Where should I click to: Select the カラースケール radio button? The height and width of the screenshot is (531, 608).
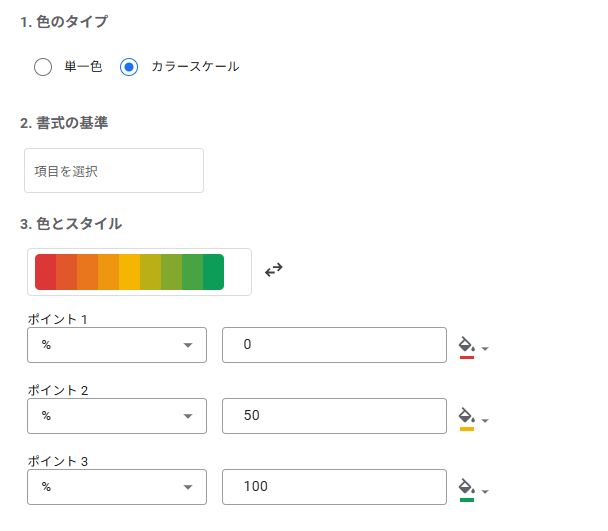pos(129,67)
